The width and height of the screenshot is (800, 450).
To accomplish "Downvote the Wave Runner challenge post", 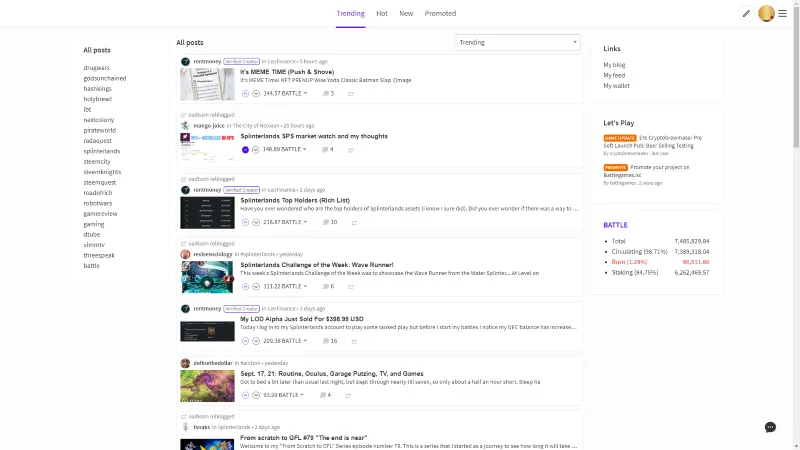I will click(x=256, y=287).
